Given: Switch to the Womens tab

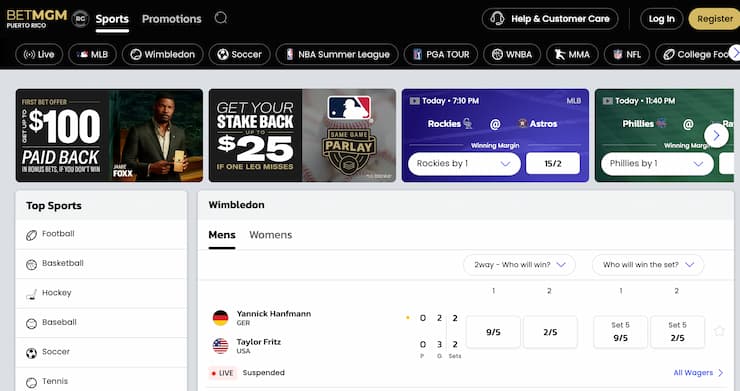Looking at the screenshot, I should click(x=270, y=235).
